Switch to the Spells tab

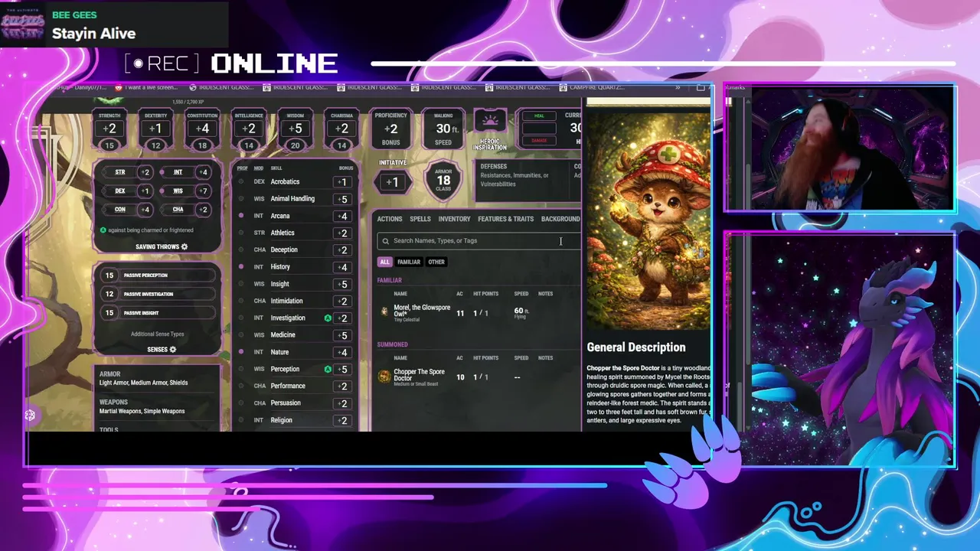point(420,219)
